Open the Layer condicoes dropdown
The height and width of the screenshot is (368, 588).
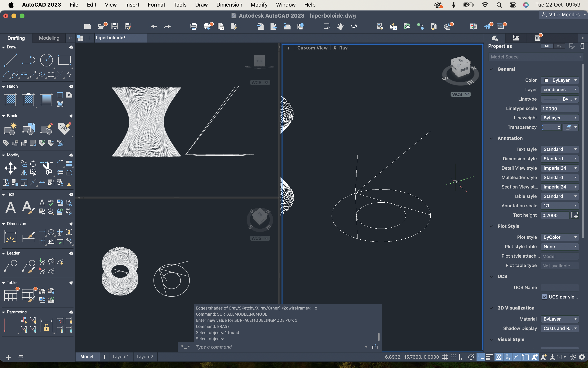[x=560, y=90]
